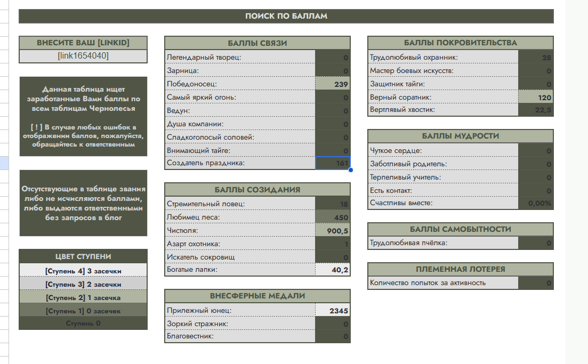Select the [Ступень 2] 1 засечка color swatch
588x364 pixels.
83,297
